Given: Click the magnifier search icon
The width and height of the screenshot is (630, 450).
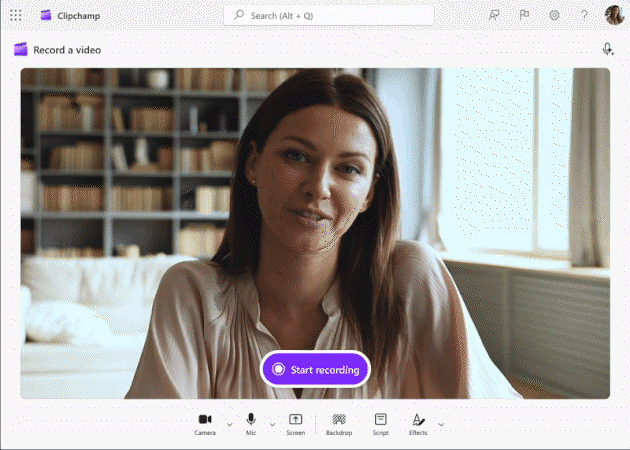Looking at the screenshot, I should coord(239,15).
